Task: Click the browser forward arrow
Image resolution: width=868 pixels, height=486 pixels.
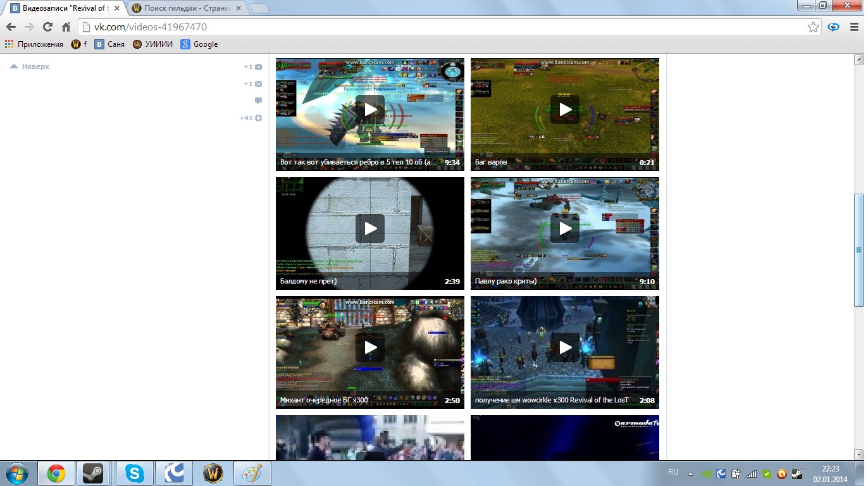Action: 29,27
